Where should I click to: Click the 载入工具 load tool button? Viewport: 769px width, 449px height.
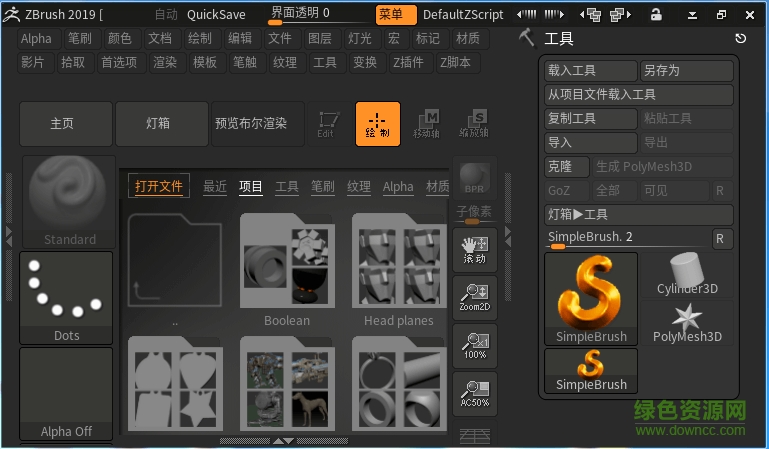click(x=591, y=71)
